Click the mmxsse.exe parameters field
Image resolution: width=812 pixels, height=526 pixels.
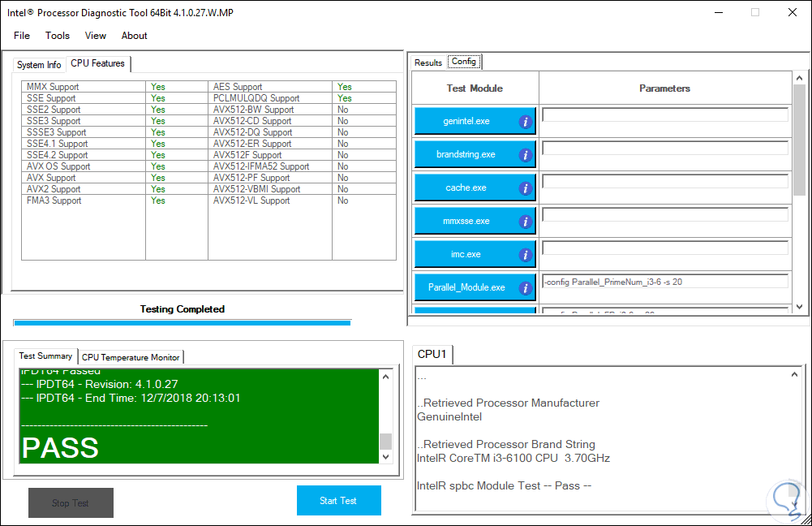tap(665, 214)
